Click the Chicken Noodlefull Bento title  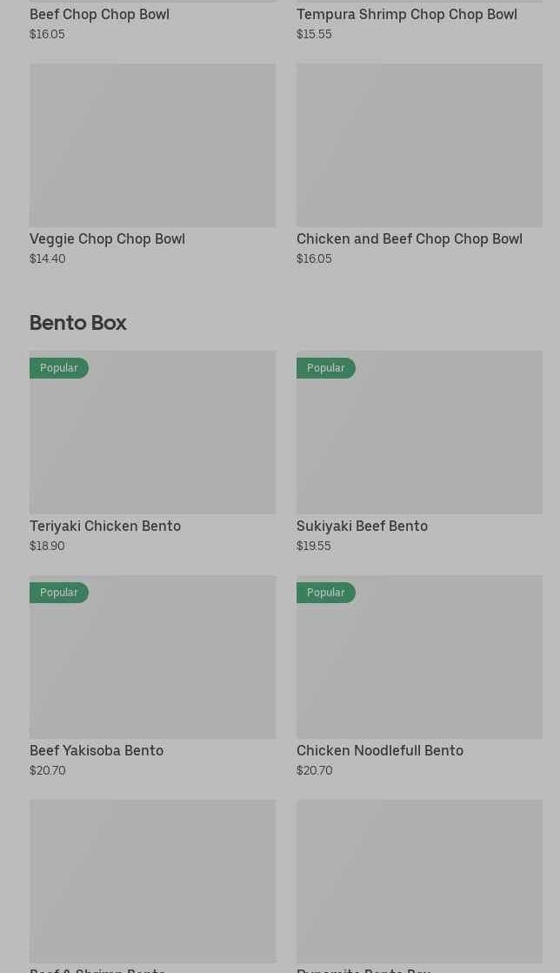(x=379, y=750)
